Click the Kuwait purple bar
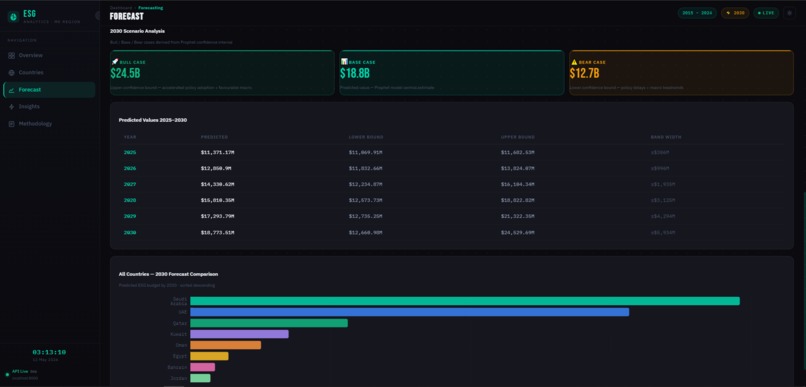The image size is (806, 387). [x=240, y=334]
